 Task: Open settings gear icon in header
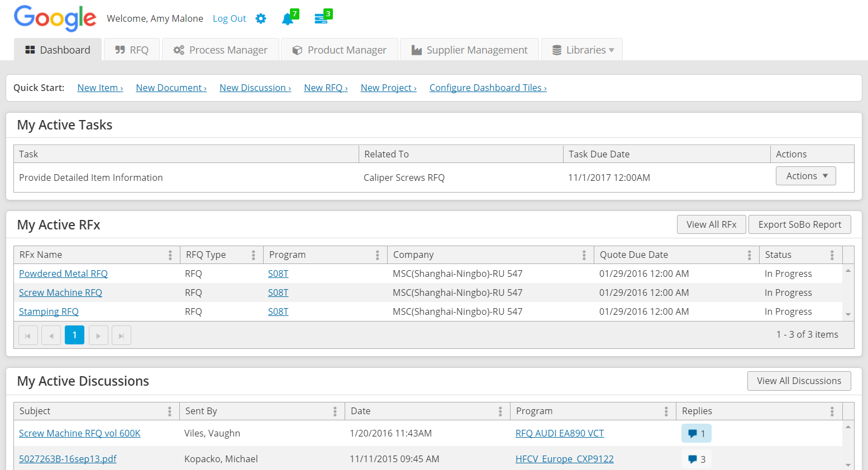(261, 19)
